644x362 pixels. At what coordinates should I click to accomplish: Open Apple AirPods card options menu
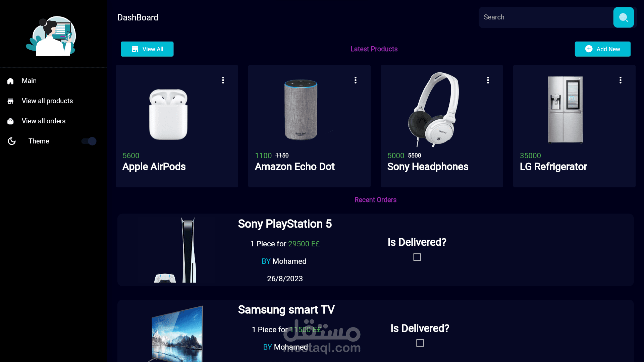point(223,80)
